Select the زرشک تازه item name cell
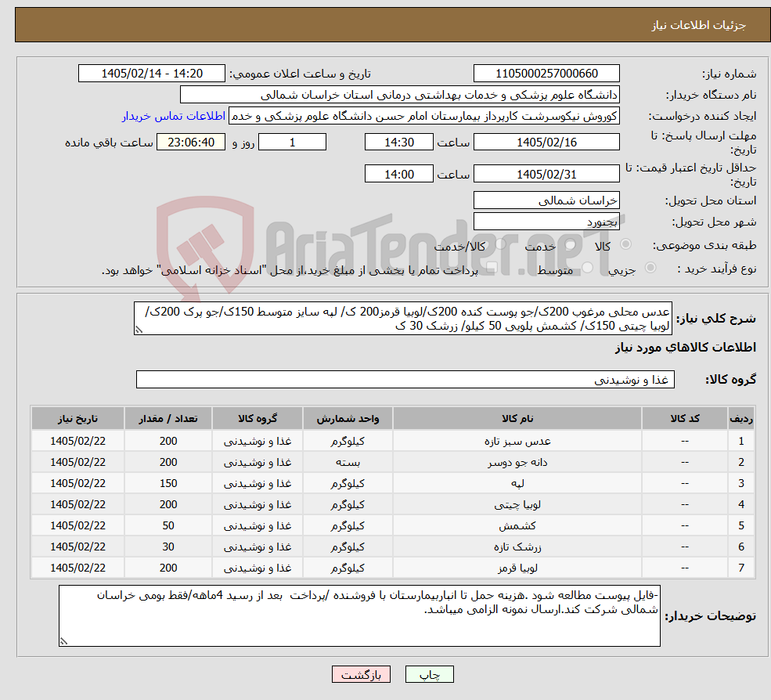Image resolution: width=771 pixels, height=700 pixels. (x=517, y=547)
